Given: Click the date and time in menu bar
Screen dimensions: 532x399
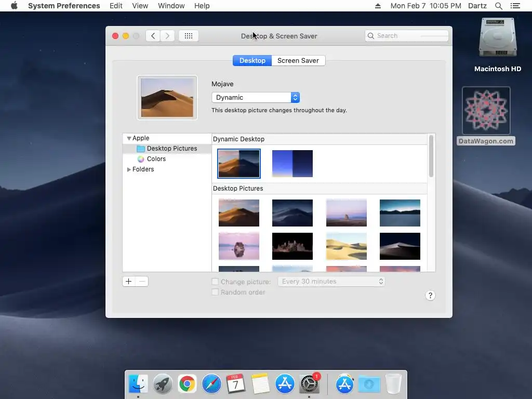Looking at the screenshot, I should [x=426, y=6].
